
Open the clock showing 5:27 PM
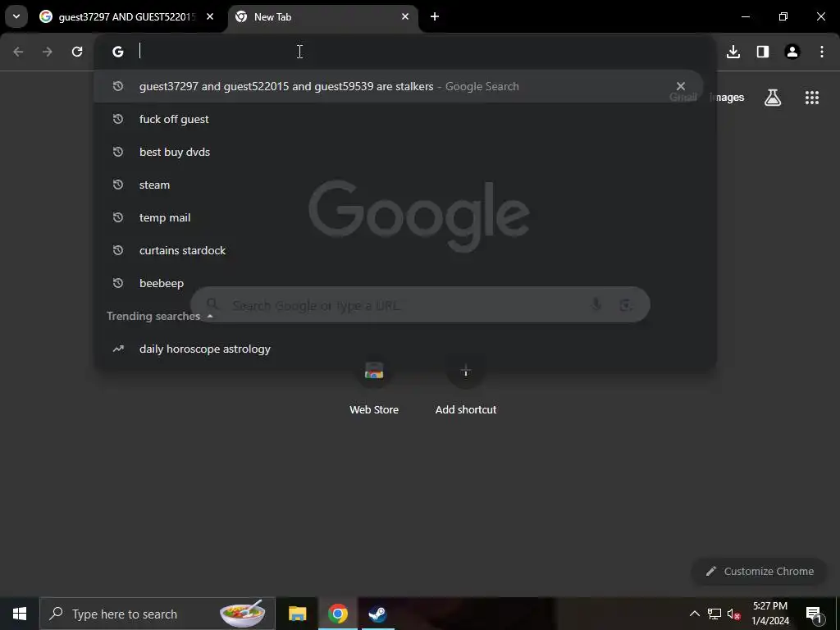click(770, 614)
